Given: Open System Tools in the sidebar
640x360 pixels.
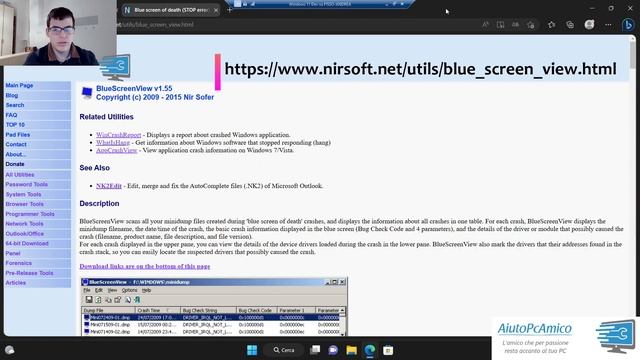Looking at the screenshot, I should (x=23, y=194).
